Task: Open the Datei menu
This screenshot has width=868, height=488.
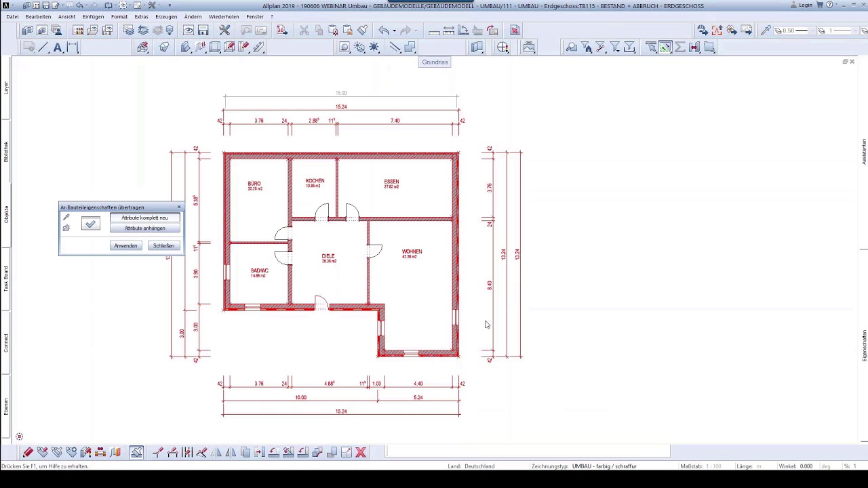Action: (x=12, y=16)
